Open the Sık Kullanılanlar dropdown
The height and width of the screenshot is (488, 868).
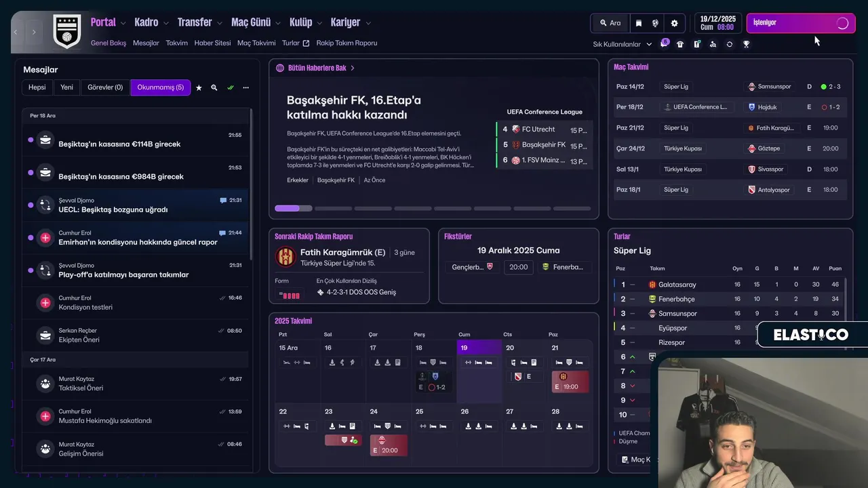[x=622, y=44]
